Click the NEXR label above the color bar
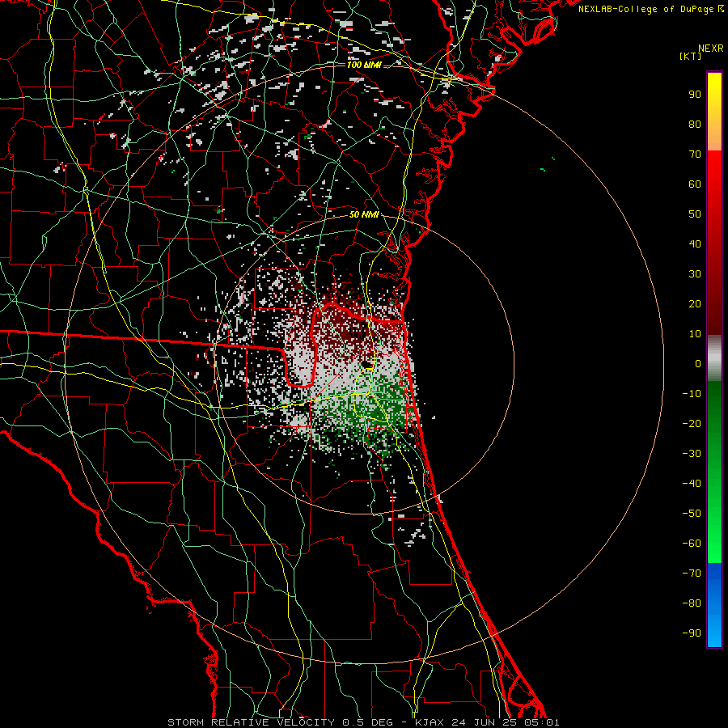The image size is (728, 728). [711, 49]
